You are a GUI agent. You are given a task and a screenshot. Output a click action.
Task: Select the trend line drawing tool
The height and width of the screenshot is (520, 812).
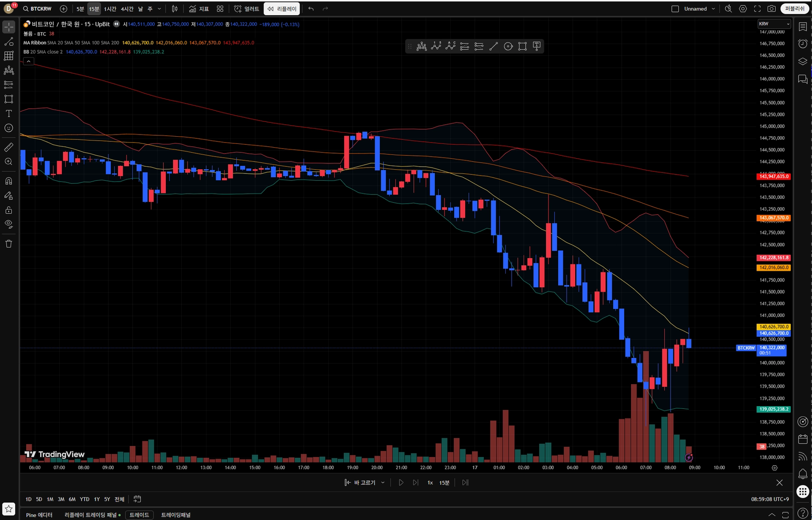8,41
